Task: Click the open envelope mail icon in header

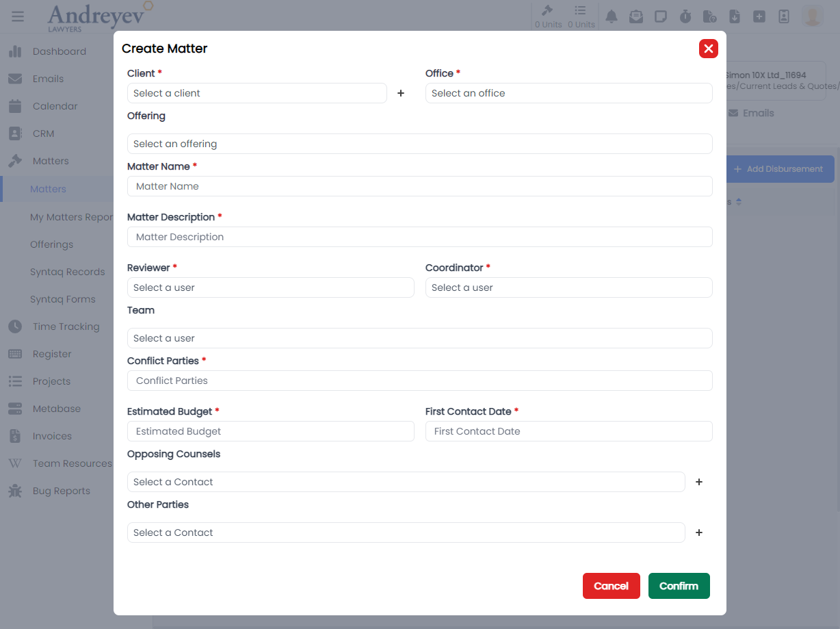Action: click(636, 16)
